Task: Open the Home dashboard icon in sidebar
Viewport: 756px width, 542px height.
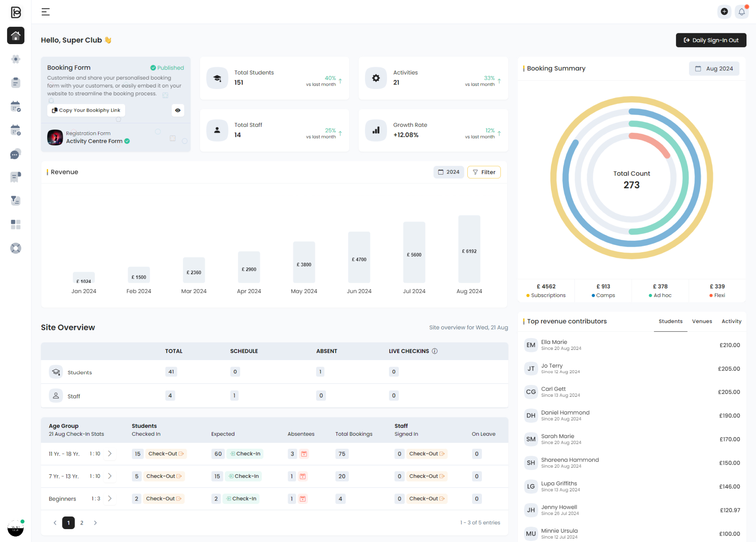Action: pos(16,35)
